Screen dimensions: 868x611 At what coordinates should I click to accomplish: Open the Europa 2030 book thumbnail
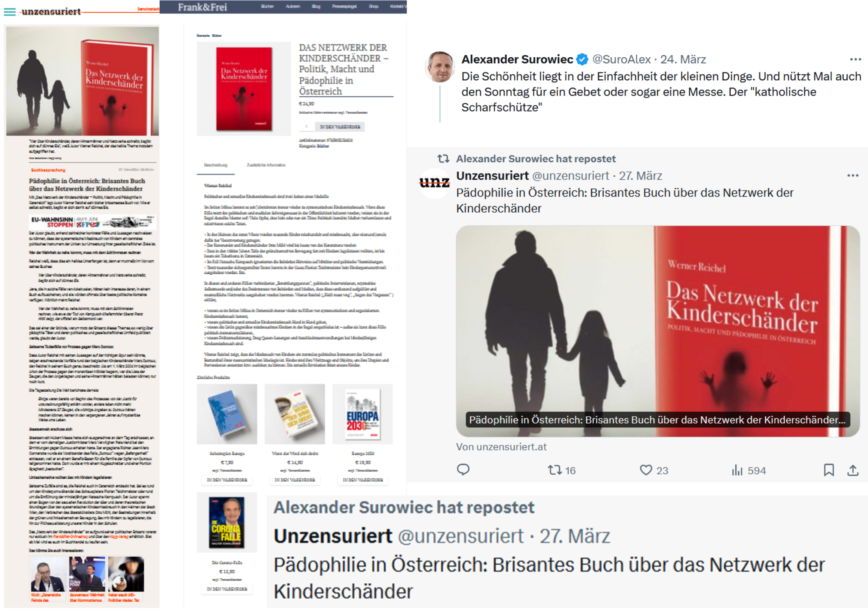tap(362, 414)
